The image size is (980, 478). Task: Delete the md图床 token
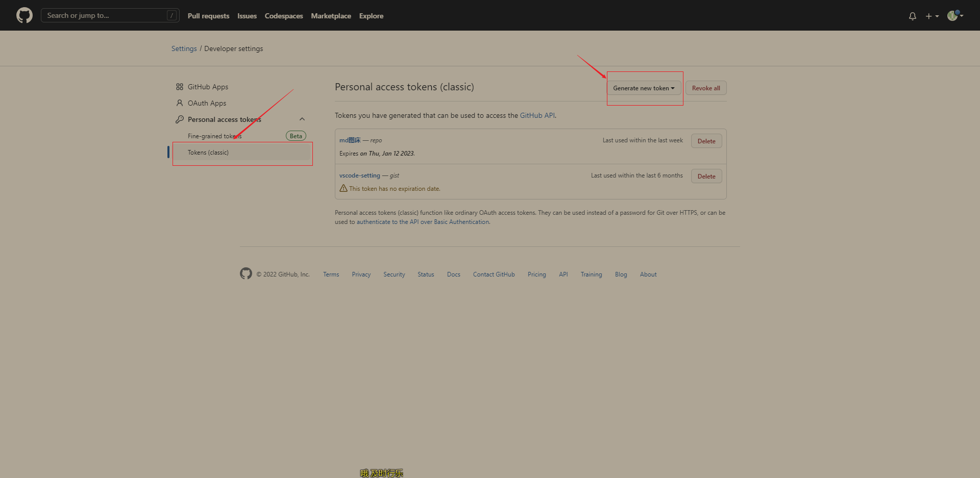[x=706, y=141]
